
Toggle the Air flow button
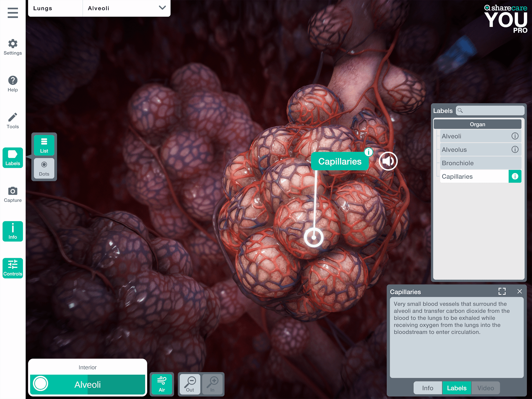pos(162,384)
